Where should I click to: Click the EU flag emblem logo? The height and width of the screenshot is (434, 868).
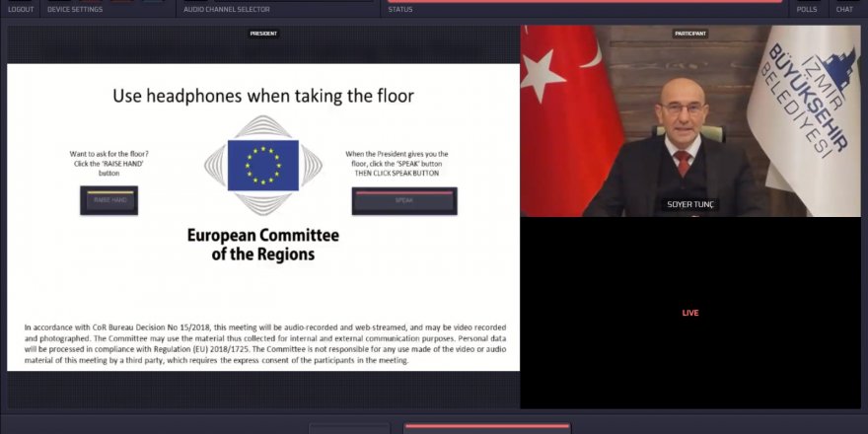[262, 164]
